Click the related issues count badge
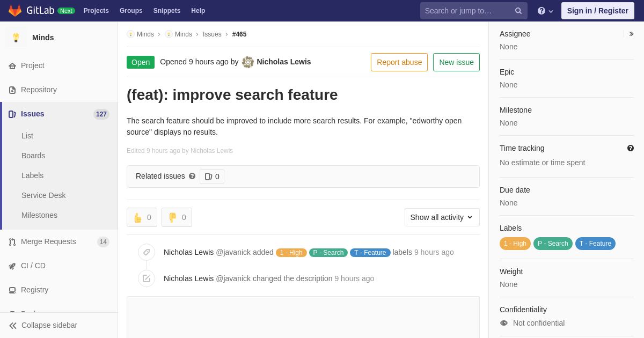 [212, 177]
